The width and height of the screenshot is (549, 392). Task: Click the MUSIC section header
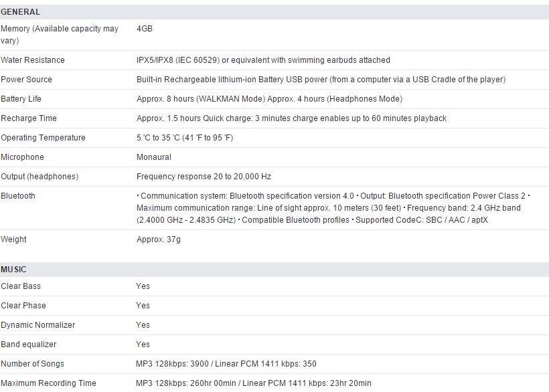click(x=14, y=270)
